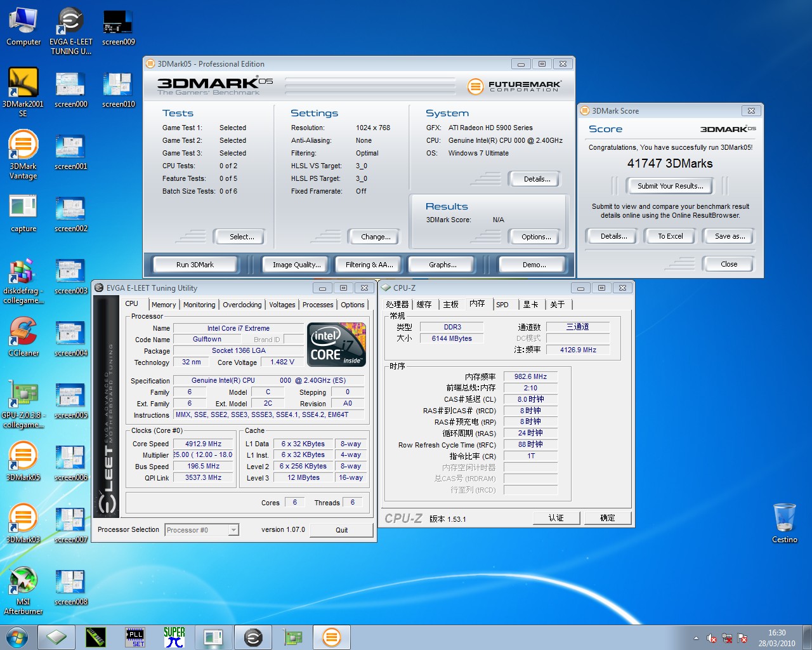Open Processes tab in E-LEET
This screenshot has width=812, height=650.
318,305
